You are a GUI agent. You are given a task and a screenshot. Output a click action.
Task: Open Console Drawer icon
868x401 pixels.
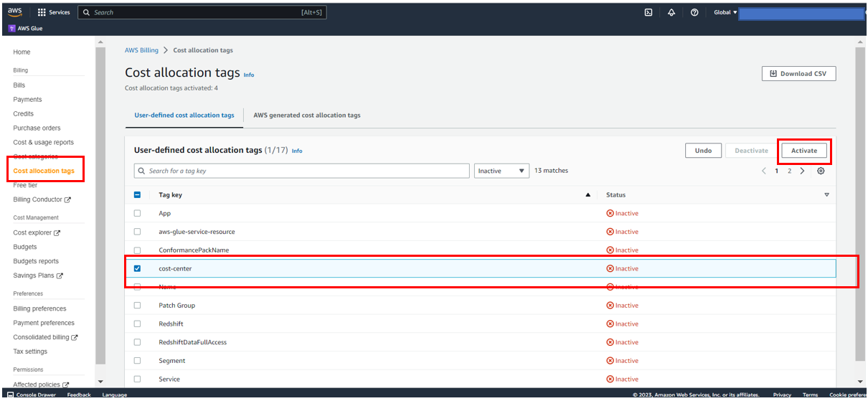pyautogui.click(x=11, y=395)
